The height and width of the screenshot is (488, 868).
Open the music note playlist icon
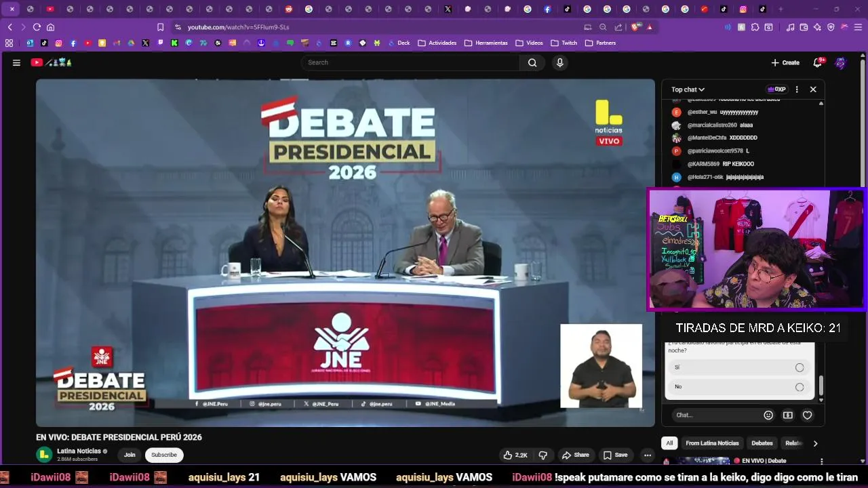(790, 27)
